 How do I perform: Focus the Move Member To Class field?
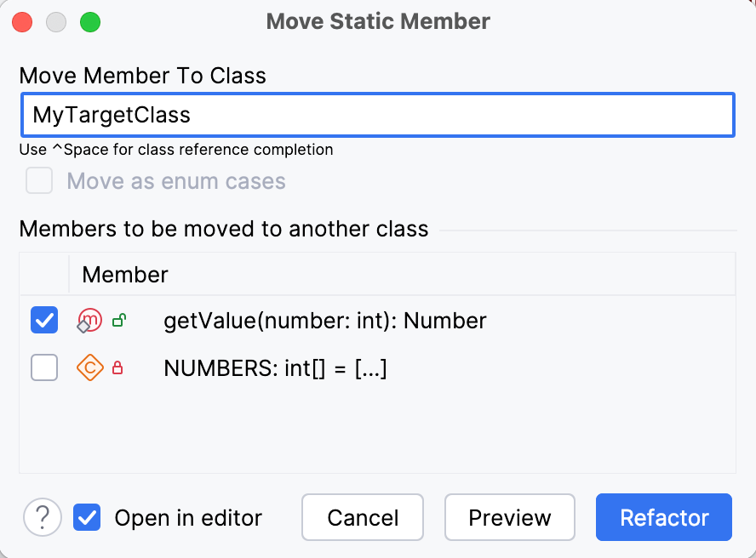pos(377,114)
